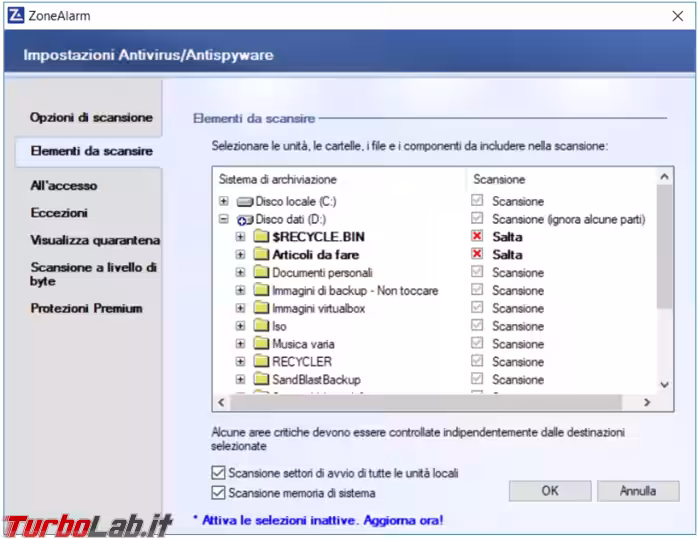Image resolution: width=698 pixels, height=540 pixels.
Task: Toggle scan checkbox for Immagini virtualbox
Action: [x=477, y=307]
